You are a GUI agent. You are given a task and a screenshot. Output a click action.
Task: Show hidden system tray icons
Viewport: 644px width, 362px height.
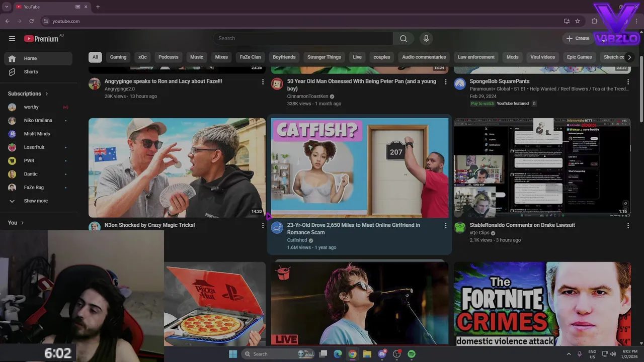569,354
